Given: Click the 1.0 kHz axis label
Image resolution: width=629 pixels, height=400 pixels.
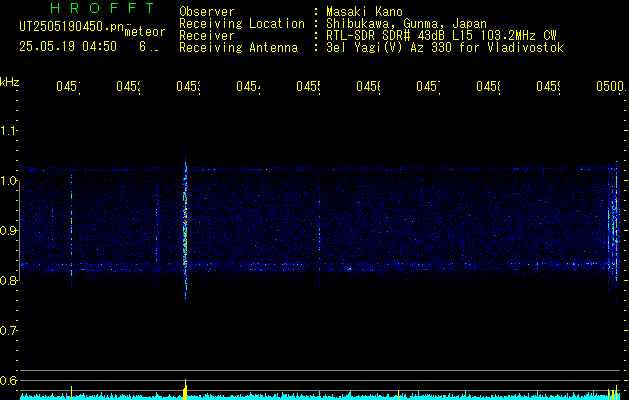Looking at the screenshot, I should coord(8,181).
